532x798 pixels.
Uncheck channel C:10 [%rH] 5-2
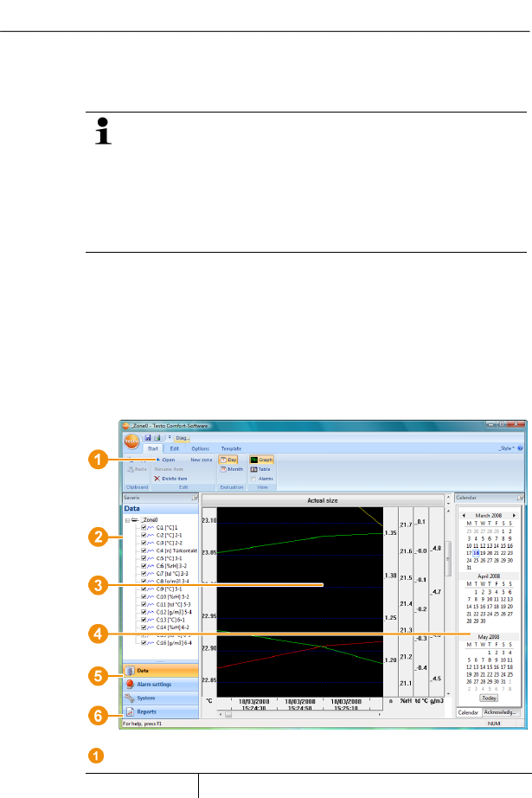click(144, 597)
